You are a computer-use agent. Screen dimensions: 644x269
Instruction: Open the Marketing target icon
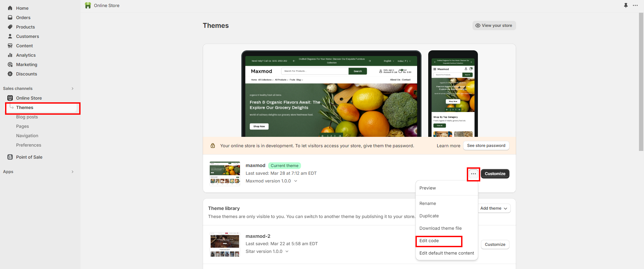(x=10, y=64)
